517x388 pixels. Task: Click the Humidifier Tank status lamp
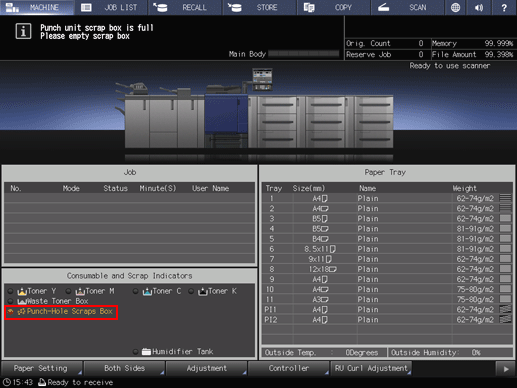coord(135,352)
